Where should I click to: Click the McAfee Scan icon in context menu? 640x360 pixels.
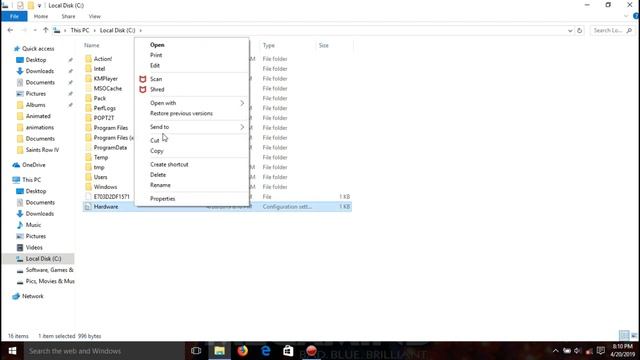[x=142, y=79]
